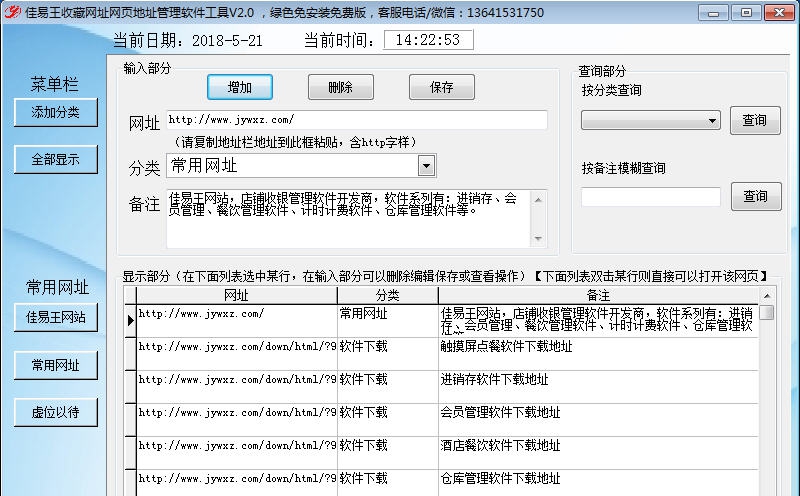The width and height of the screenshot is (800, 496).
Task: Click the 保存 button
Action: tap(442, 87)
